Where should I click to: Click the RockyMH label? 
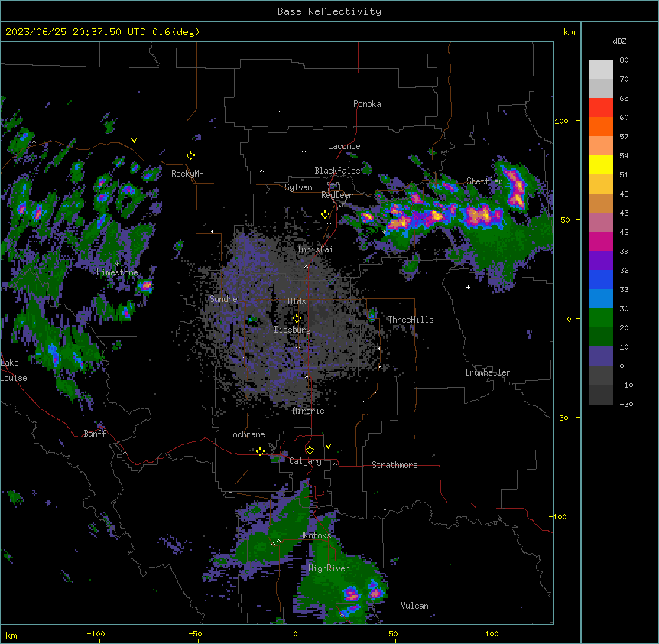[x=187, y=174]
